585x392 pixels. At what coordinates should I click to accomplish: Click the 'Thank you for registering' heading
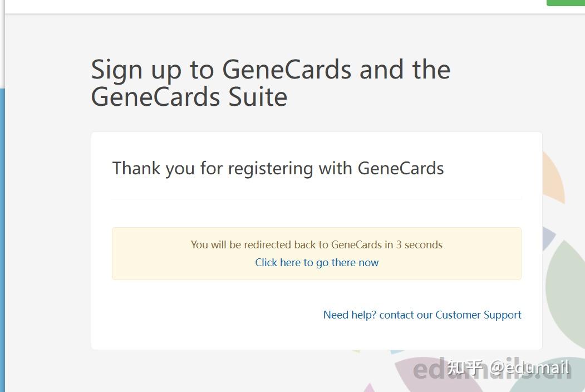point(278,168)
